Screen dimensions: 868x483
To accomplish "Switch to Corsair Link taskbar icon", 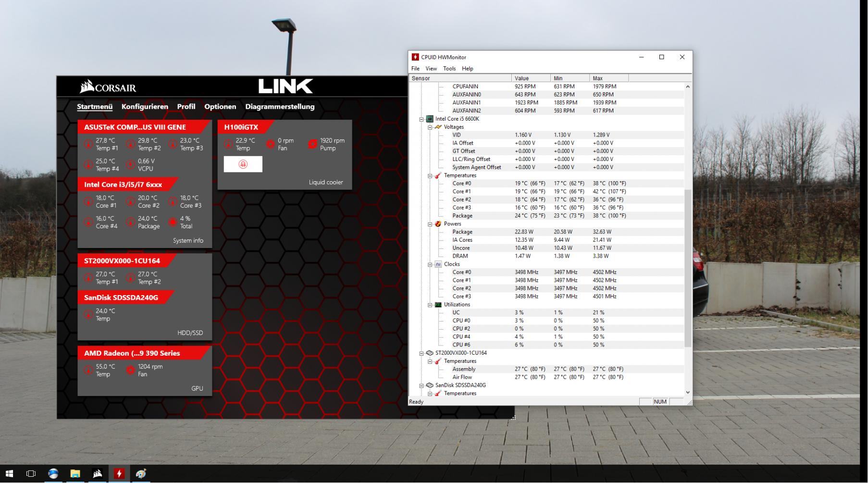I will [97, 474].
